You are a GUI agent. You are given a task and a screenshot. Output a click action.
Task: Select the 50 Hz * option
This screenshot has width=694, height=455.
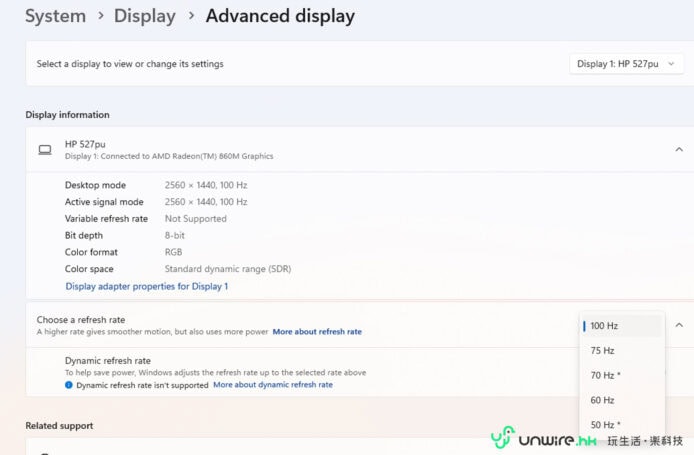click(605, 425)
